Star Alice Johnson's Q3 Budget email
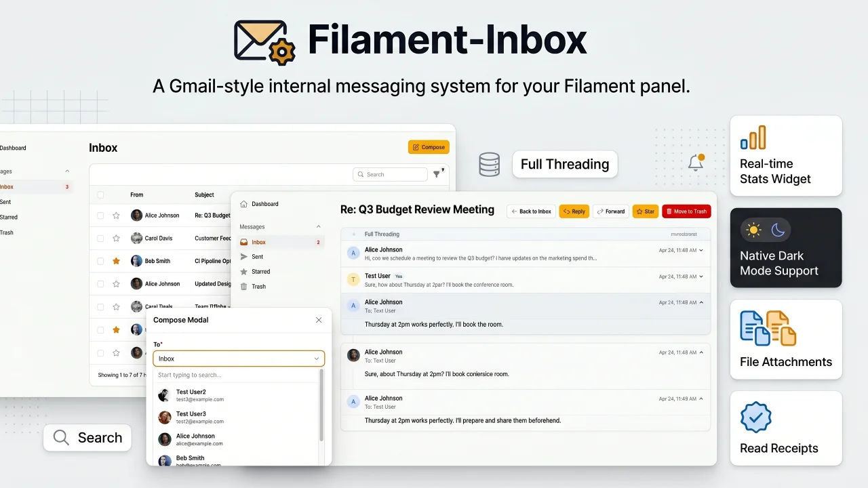Viewport: 868px width, 488px height. [x=116, y=216]
